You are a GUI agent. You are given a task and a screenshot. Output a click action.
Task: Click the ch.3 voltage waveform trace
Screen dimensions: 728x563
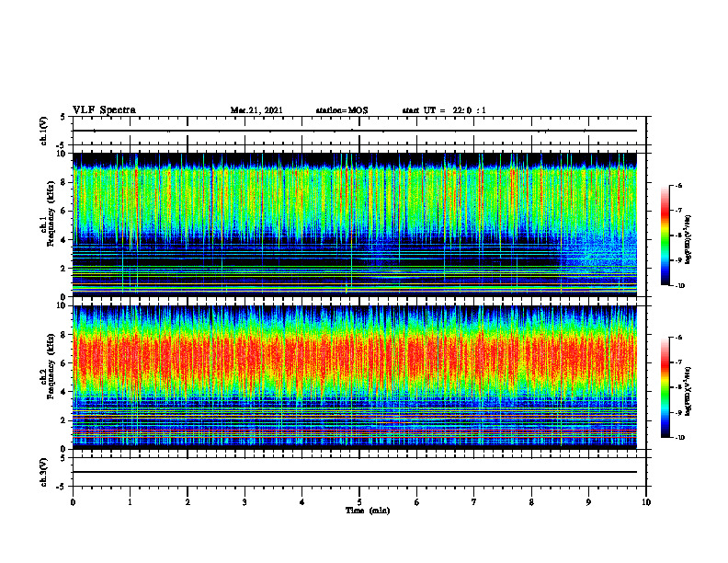(x=355, y=472)
